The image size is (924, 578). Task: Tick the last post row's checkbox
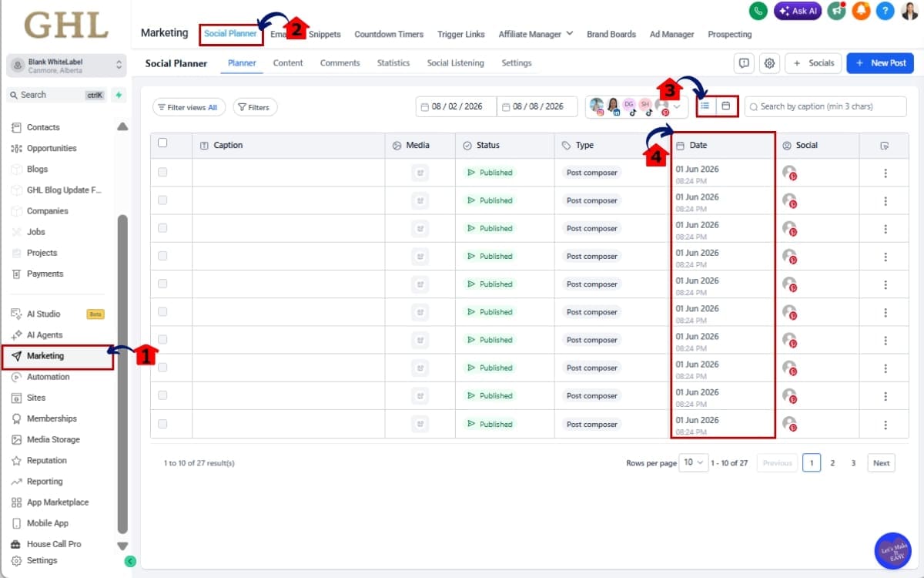[162, 423]
